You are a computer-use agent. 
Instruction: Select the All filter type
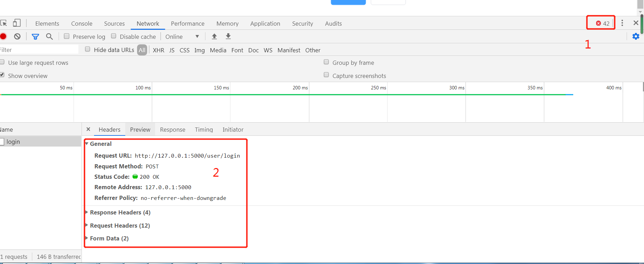pos(142,50)
